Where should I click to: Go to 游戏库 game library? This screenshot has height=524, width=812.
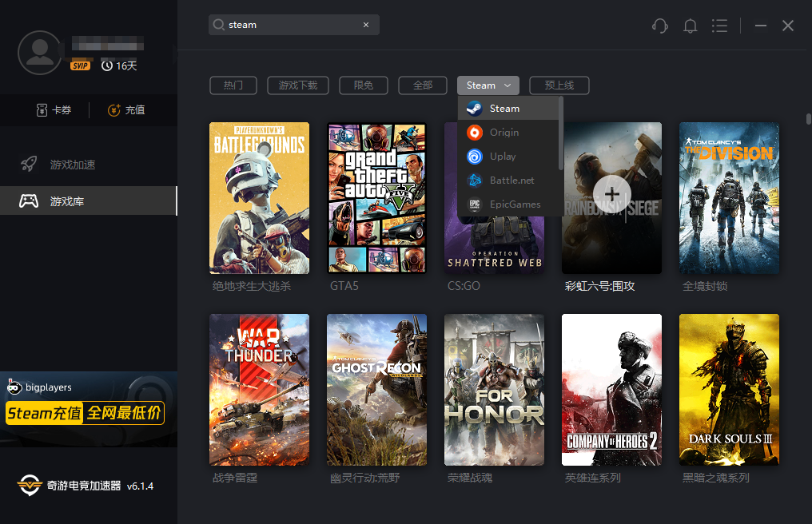(89, 201)
